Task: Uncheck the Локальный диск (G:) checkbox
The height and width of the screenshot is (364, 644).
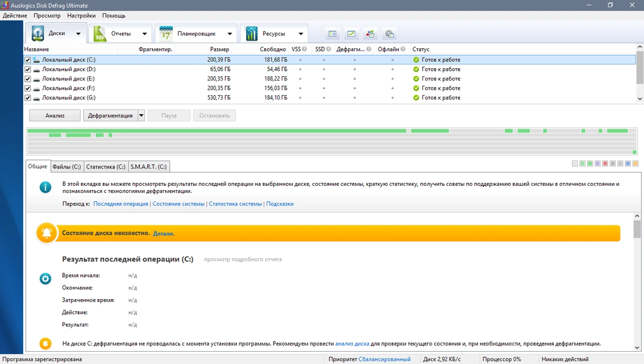Action: click(x=28, y=98)
